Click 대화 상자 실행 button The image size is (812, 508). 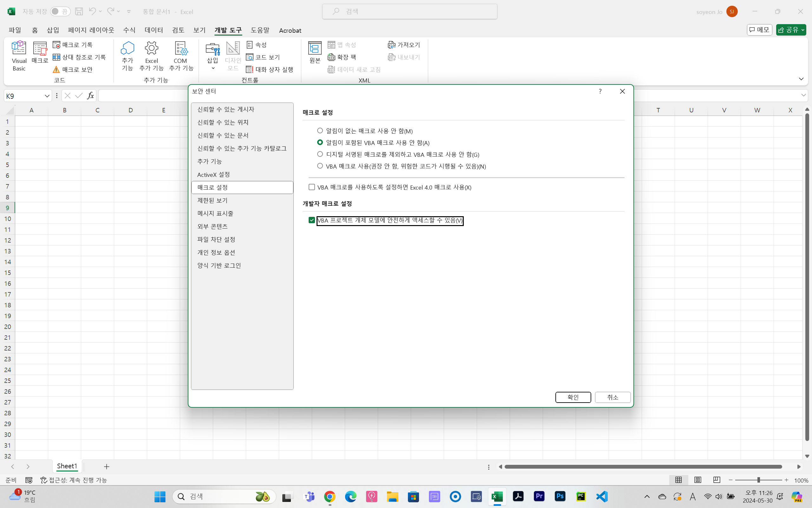(270, 70)
